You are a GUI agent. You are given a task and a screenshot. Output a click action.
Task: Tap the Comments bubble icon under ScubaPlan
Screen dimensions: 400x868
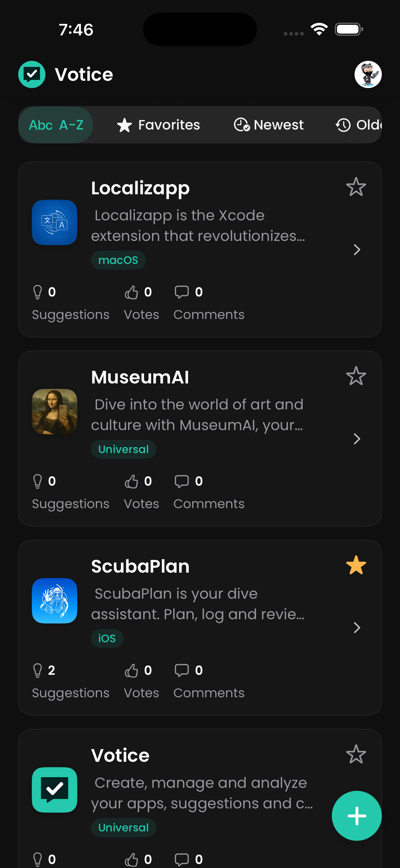pyautogui.click(x=182, y=670)
